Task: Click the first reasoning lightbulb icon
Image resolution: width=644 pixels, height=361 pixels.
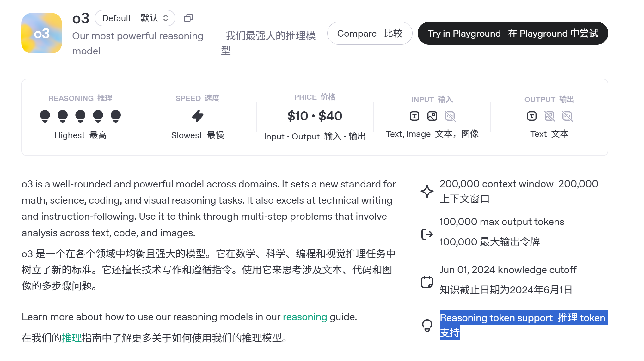Action: coord(45,116)
